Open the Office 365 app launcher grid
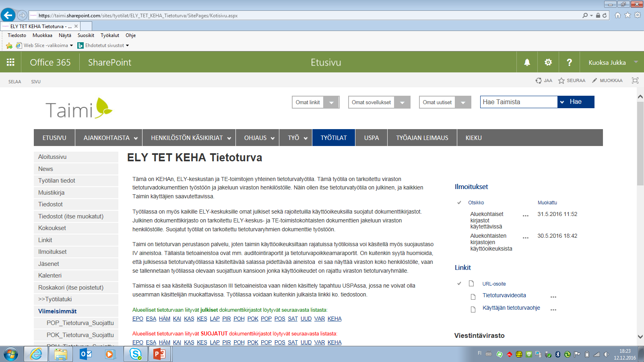The image size is (644, 362). [10, 62]
